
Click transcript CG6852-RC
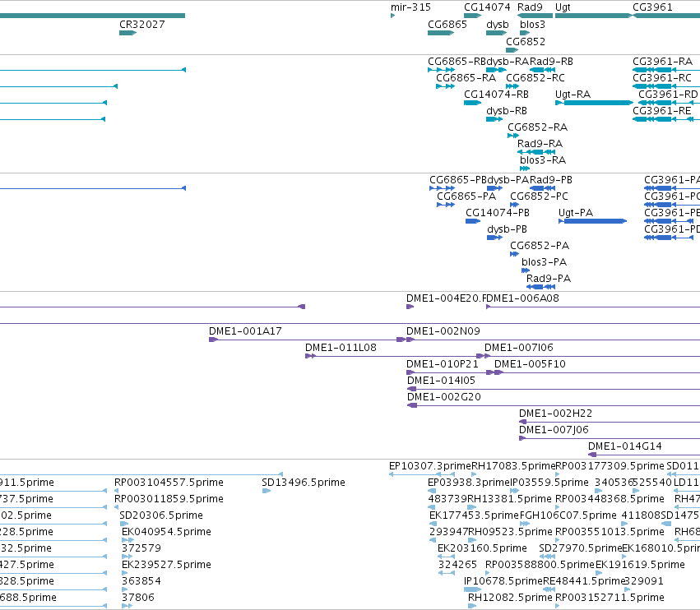[512, 86]
